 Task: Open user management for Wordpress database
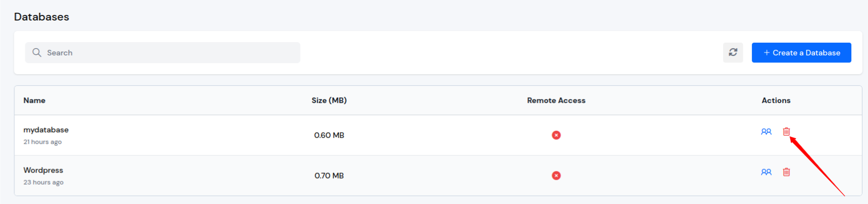766,172
